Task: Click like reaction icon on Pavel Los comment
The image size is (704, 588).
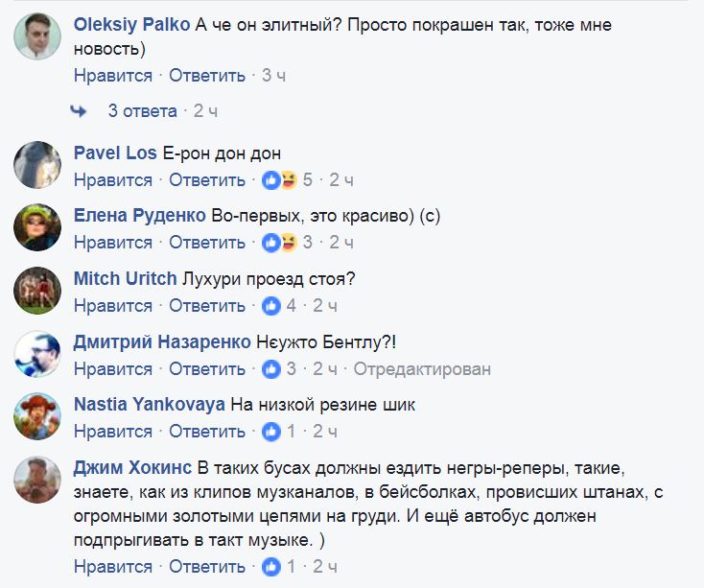Action: (x=271, y=179)
